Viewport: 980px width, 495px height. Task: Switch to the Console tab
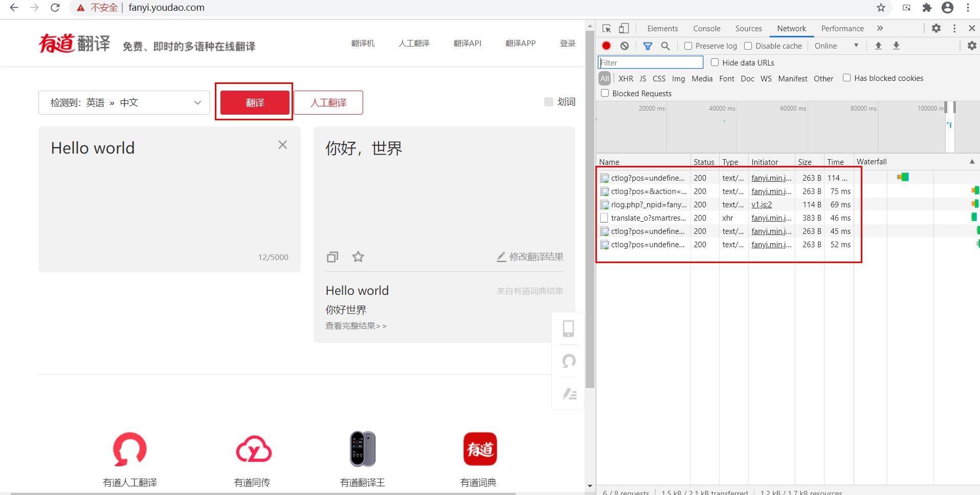click(707, 29)
